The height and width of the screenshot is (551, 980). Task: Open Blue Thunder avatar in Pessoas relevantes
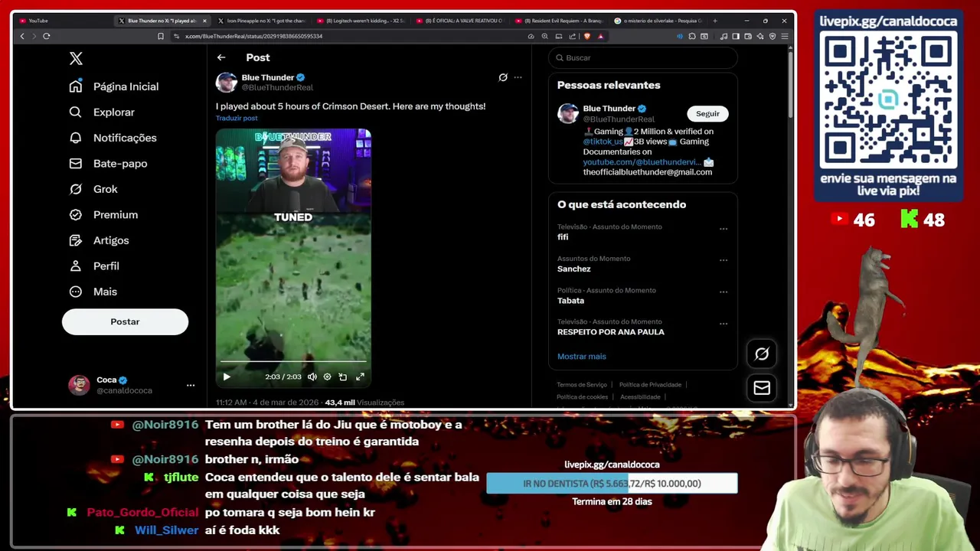tap(568, 113)
